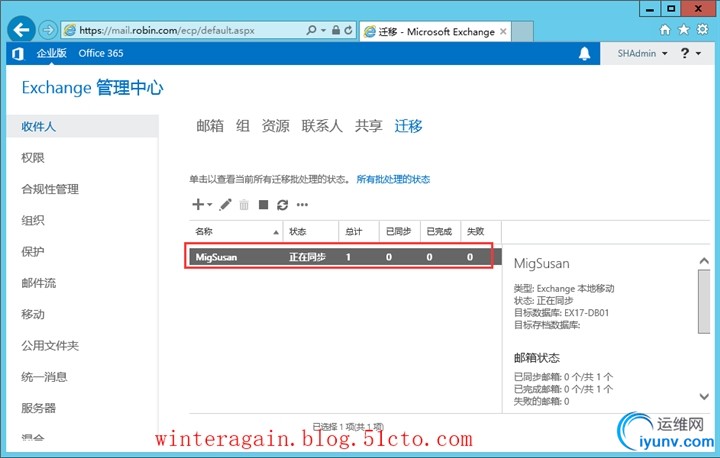The width and height of the screenshot is (720, 458).
Task: Open the more options ellipsis icon
Action: click(x=302, y=205)
